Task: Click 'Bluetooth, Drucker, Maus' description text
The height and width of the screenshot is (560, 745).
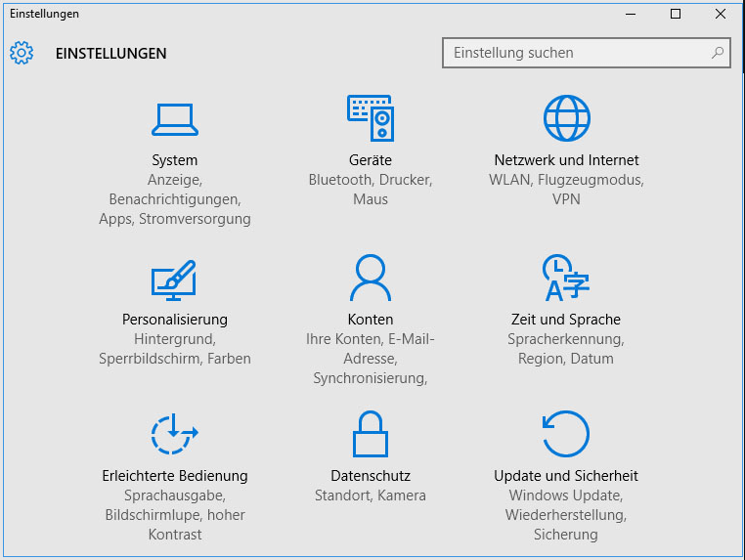Action: click(x=371, y=189)
